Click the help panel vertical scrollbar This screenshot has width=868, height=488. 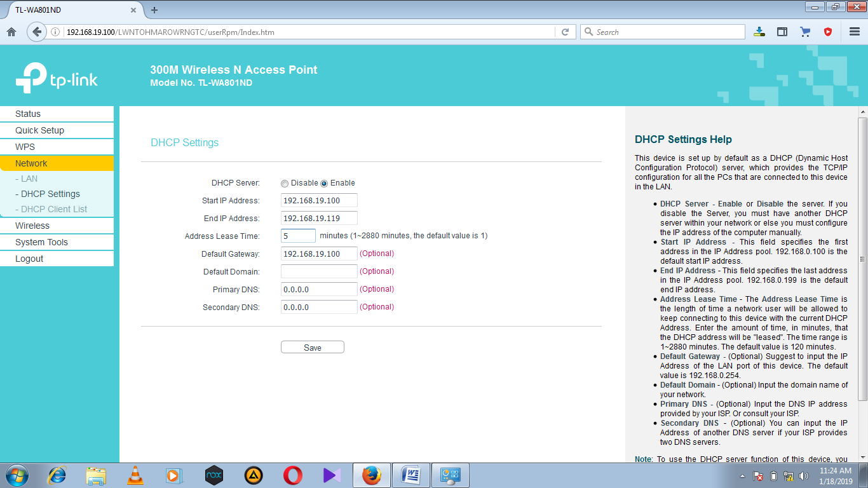click(862, 259)
